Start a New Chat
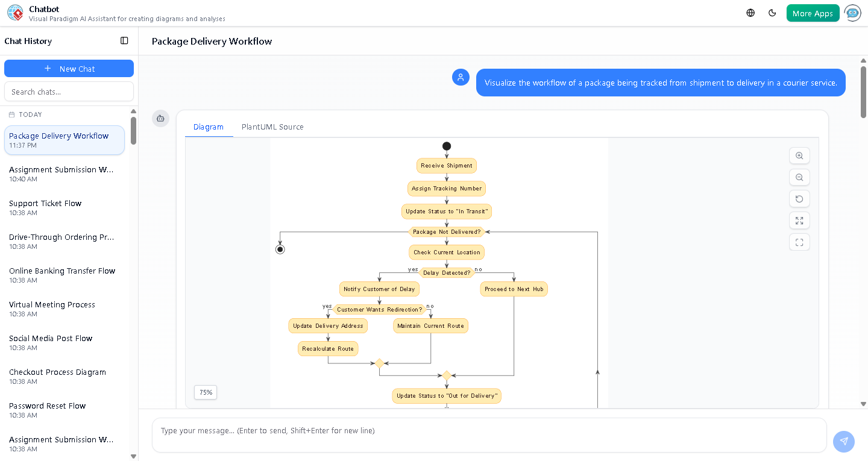The height and width of the screenshot is (461, 868). (69, 68)
